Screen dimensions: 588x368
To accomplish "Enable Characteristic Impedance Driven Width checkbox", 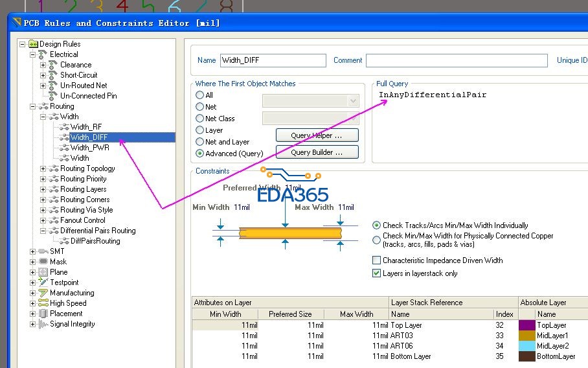I will click(x=376, y=260).
